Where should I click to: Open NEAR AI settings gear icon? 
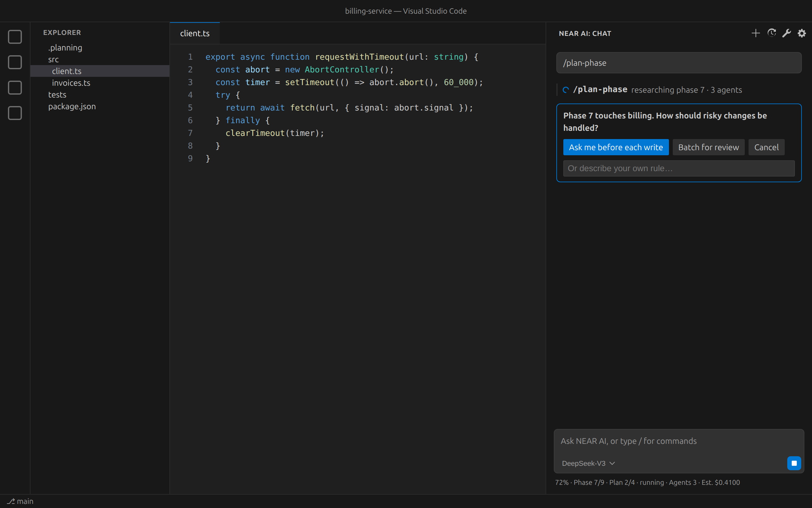[802, 33]
